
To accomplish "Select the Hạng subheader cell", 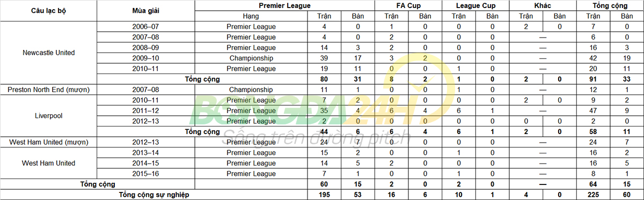I will pyautogui.click(x=252, y=16).
